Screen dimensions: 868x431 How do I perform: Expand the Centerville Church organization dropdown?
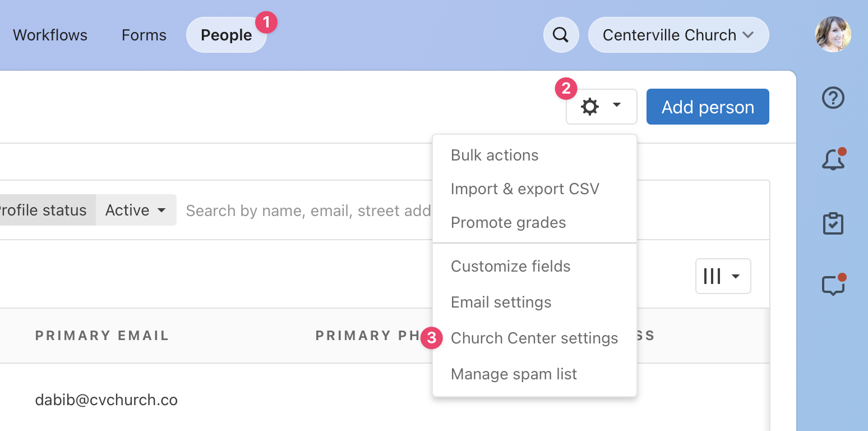coord(678,35)
